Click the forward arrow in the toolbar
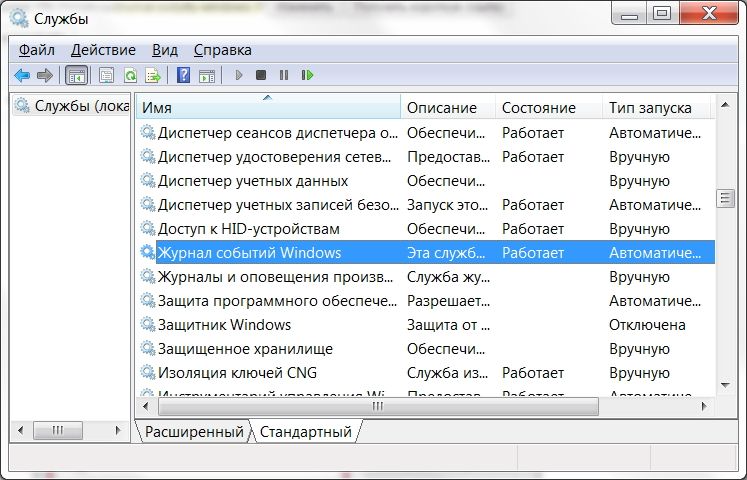 (x=45, y=75)
